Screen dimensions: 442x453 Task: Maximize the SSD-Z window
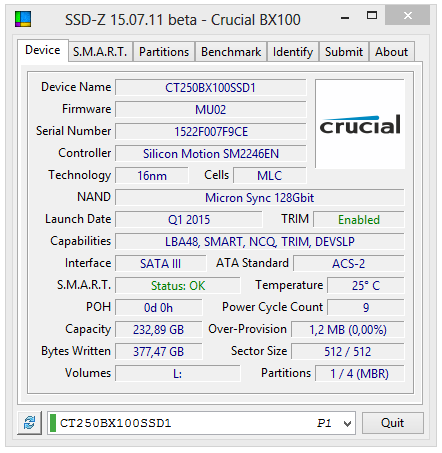[372, 16]
